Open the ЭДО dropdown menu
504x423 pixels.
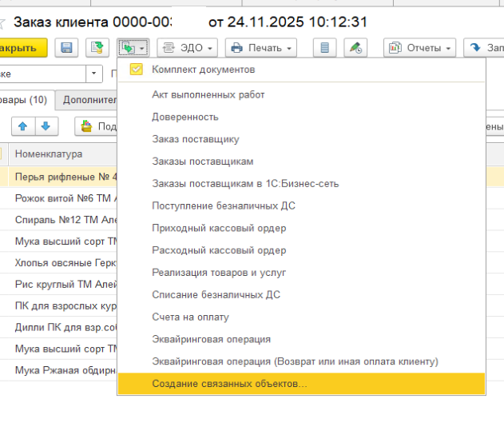click(187, 48)
